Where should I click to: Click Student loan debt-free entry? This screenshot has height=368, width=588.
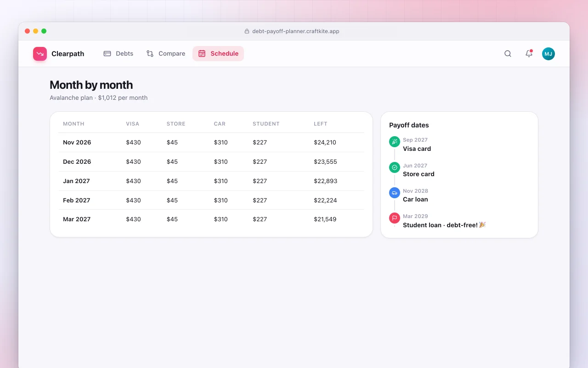444,225
